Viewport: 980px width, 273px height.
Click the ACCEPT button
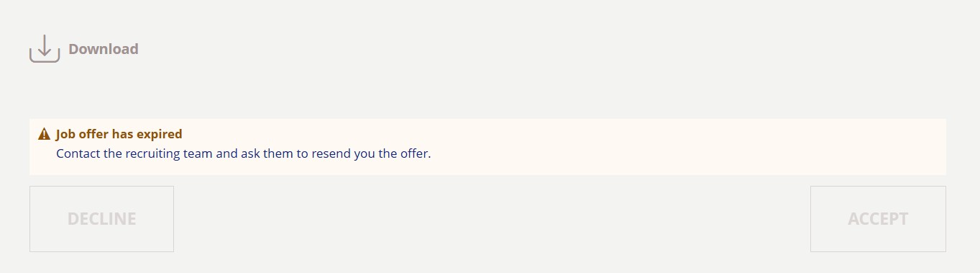point(878,219)
